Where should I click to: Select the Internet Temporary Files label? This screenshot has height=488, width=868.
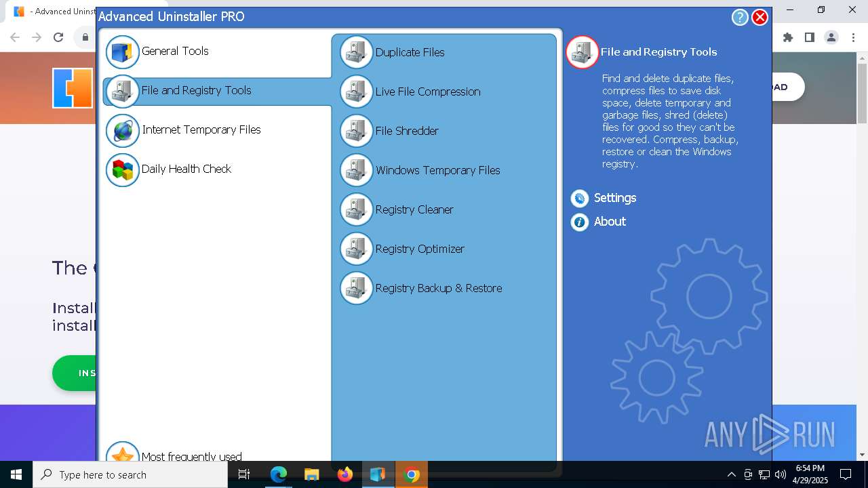201,129
